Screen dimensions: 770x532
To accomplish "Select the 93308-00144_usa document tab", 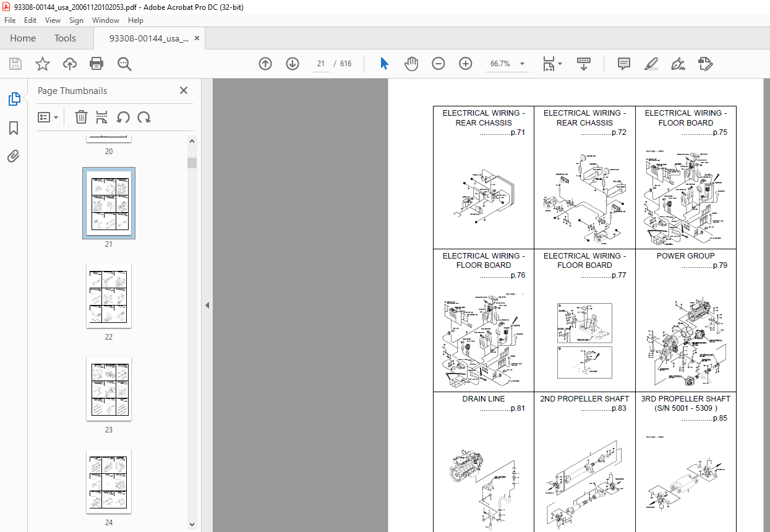I will (x=149, y=38).
